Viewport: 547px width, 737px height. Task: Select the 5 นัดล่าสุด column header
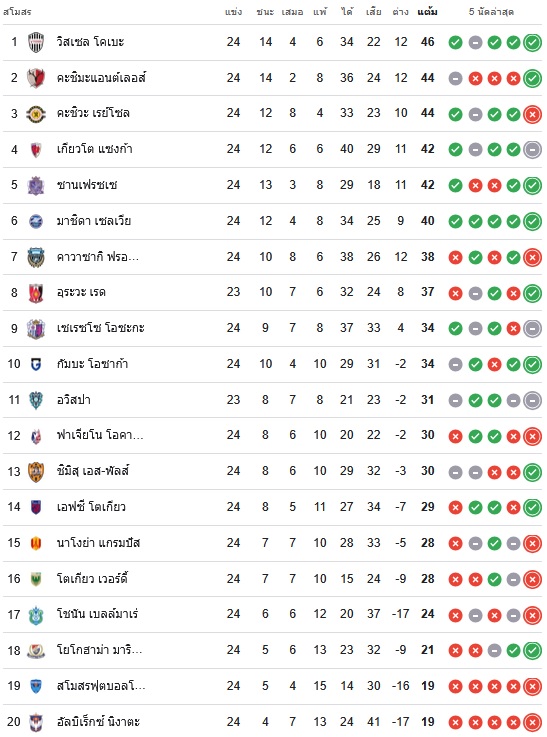491,12
